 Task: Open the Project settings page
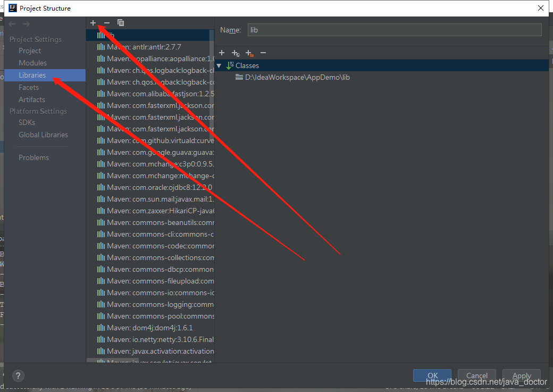tap(30, 51)
